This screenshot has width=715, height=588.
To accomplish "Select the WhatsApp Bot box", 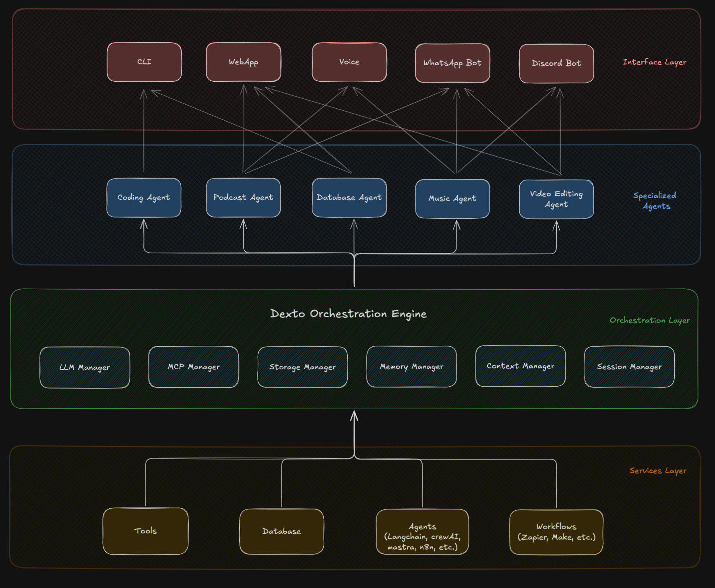I will [452, 63].
